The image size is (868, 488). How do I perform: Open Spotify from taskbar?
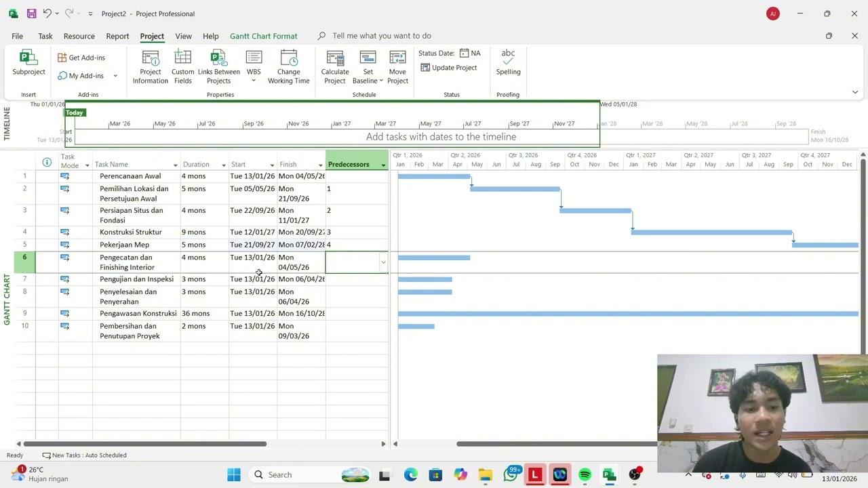(585, 475)
